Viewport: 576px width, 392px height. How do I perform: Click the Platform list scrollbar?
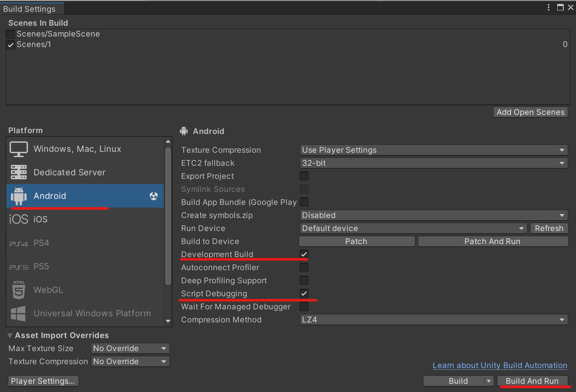coord(168,216)
